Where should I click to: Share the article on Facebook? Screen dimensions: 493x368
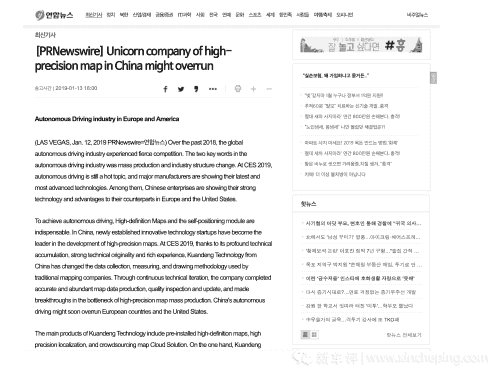click(165, 89)
